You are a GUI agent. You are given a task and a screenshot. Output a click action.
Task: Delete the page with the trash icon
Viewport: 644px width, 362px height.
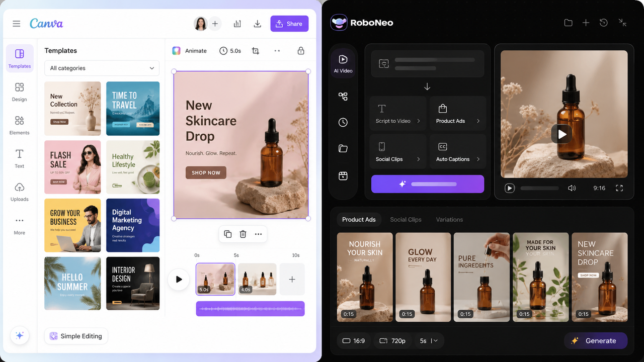coord(243,234)
